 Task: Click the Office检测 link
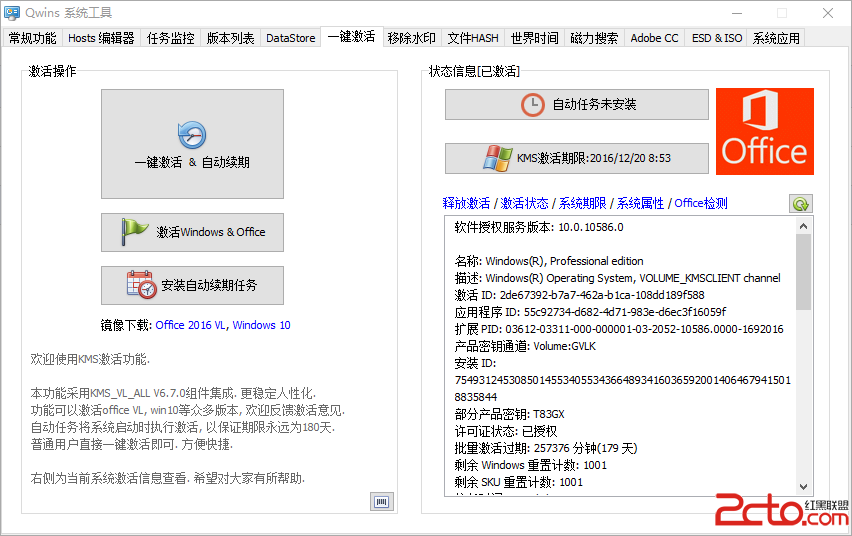coord(701,203)
